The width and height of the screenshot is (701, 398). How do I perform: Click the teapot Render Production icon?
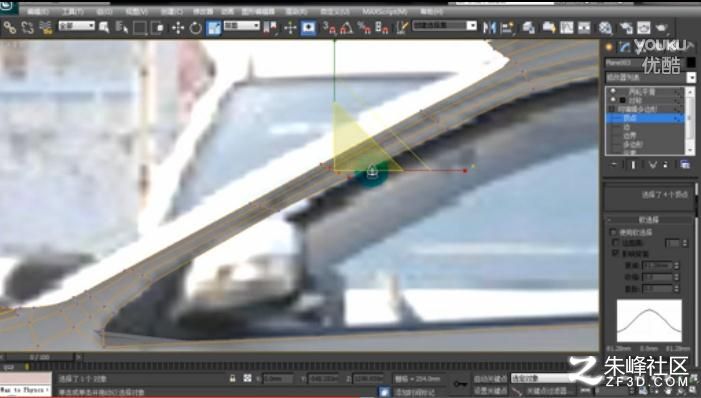pyautogui.click(x=661, y=28)
